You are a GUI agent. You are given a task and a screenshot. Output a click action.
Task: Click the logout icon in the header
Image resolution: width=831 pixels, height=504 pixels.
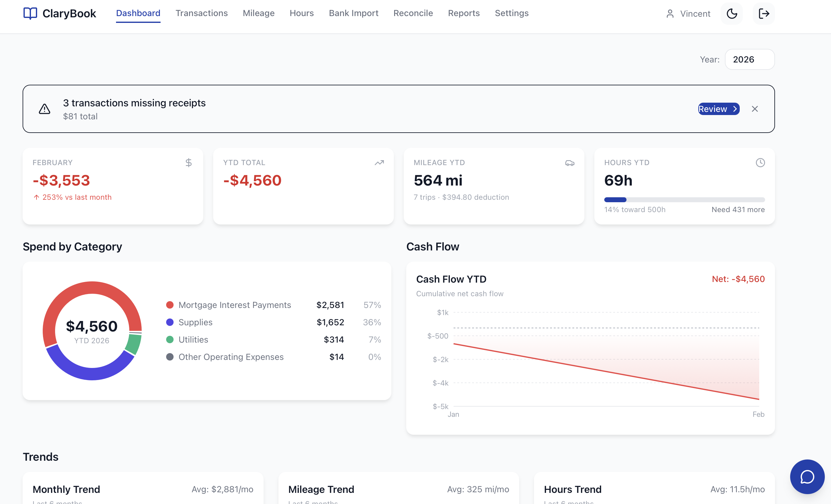[x=764, y=14]
